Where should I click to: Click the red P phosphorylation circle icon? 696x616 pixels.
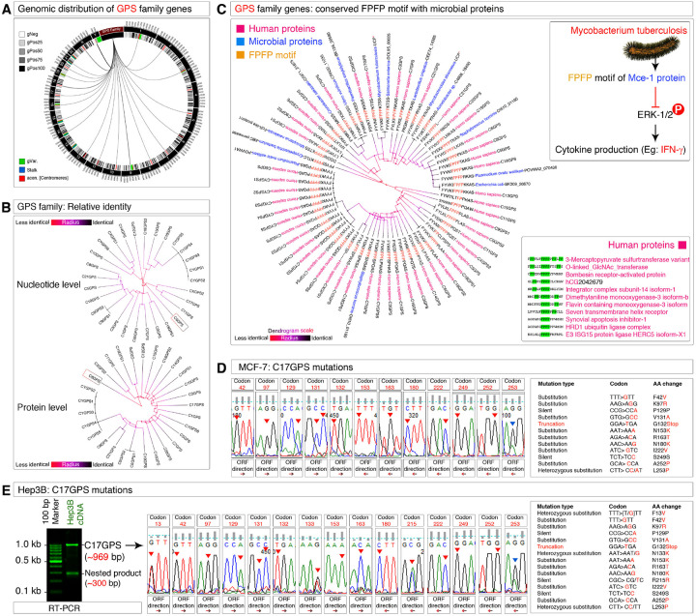click(x=679, y=109)
